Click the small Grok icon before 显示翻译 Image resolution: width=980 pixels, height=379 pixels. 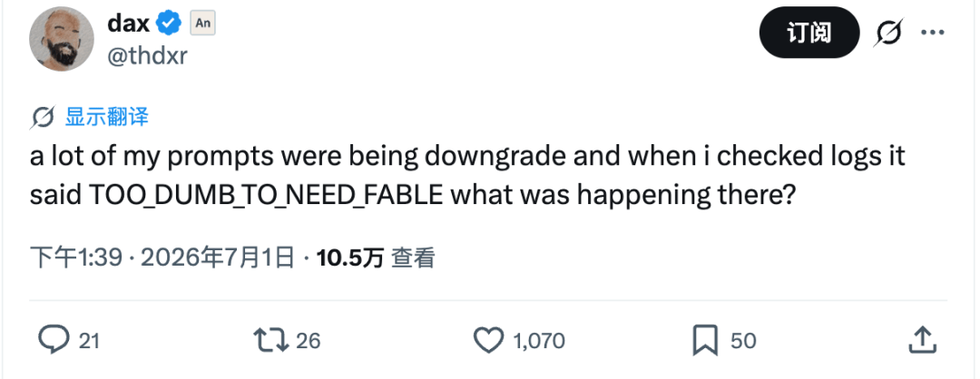click(43, 117)
